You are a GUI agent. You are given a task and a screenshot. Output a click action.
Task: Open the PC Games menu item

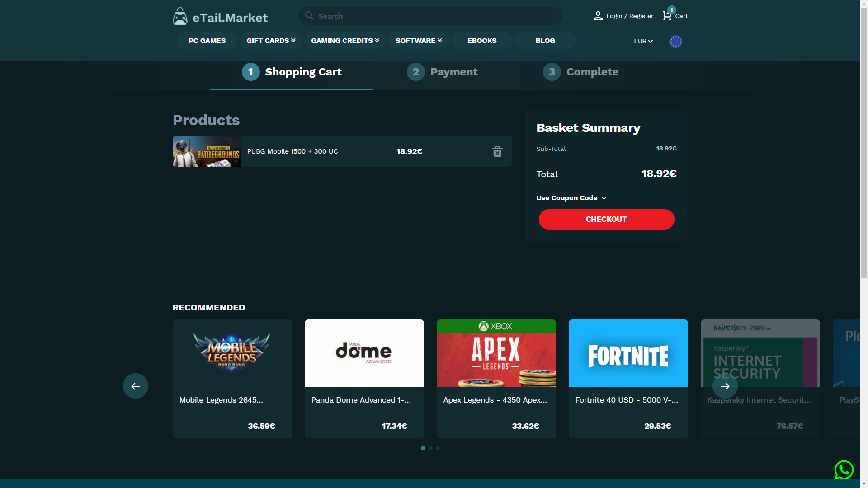tap(207, 41)
